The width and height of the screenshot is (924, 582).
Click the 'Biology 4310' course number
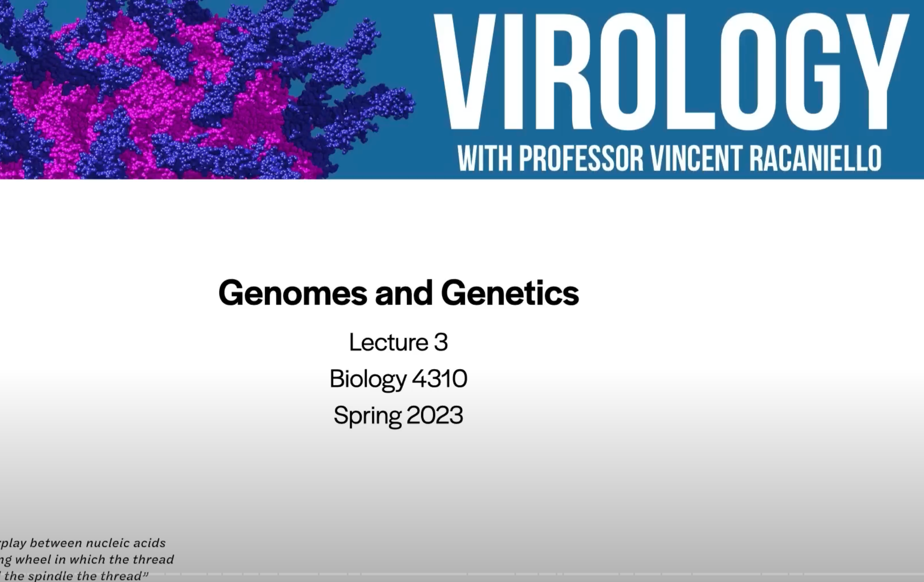398,379
